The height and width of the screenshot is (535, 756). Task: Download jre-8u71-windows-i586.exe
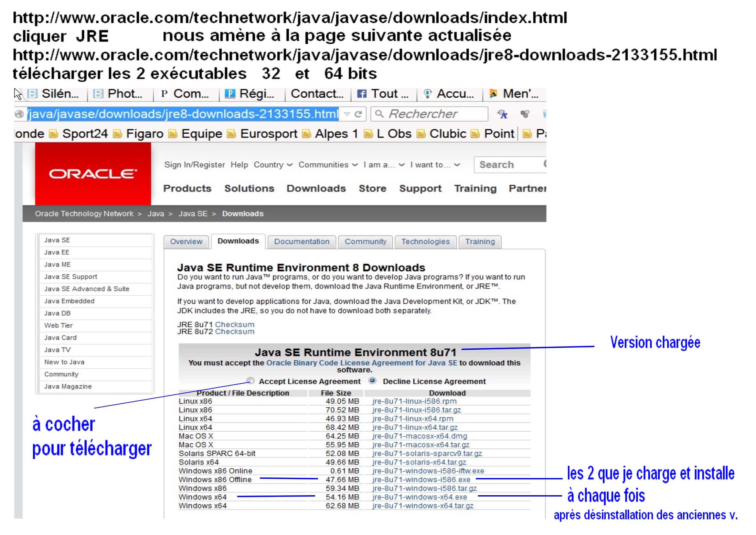click(x=421, y=480)
